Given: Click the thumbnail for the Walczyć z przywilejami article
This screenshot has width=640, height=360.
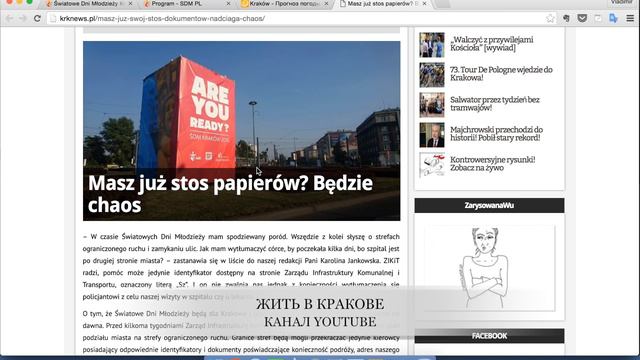Looking at the screenshot, I should point(432,45).
